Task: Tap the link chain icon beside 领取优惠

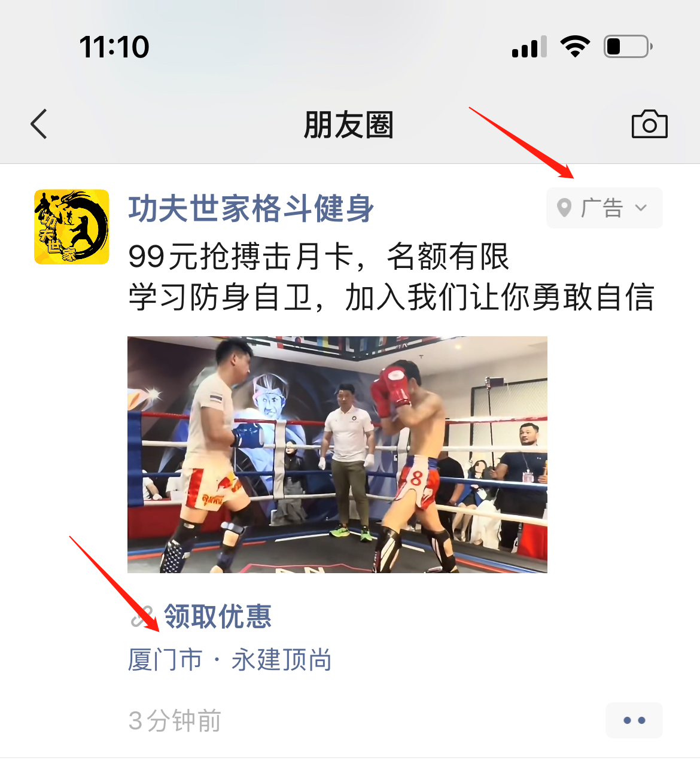Action: click(x=143, y=617)
